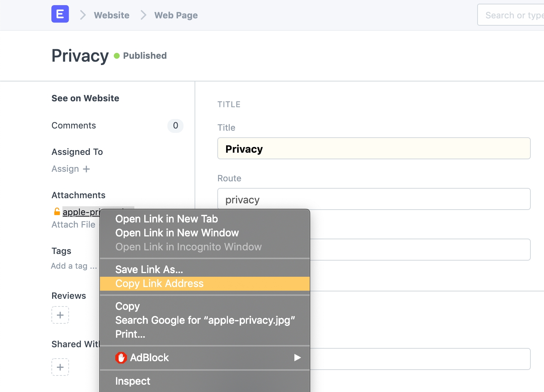Expand the AdBlock submenu arrow
Image resolution: width=544 pixels, height=392 pixels.
click(x=297, y=357)
